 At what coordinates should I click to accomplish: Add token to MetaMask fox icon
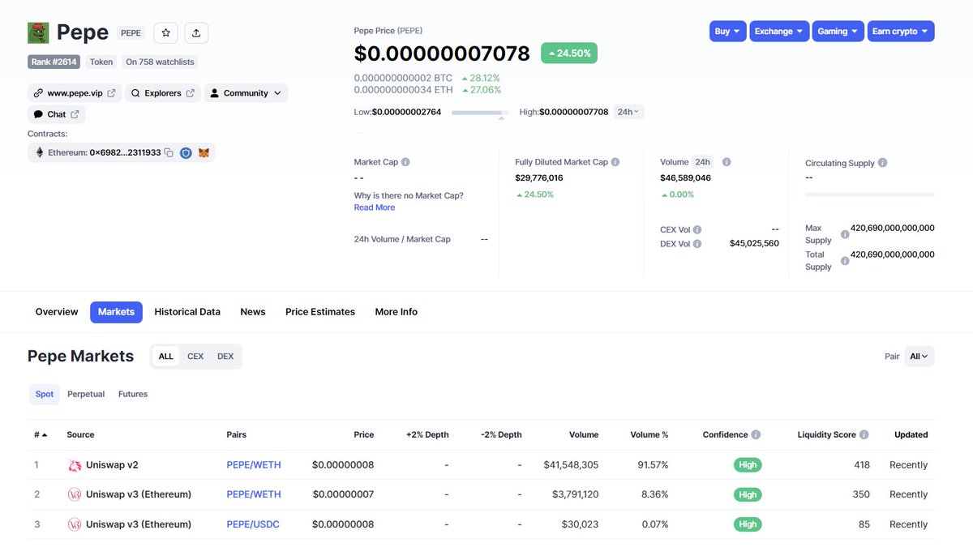point(204,152)
